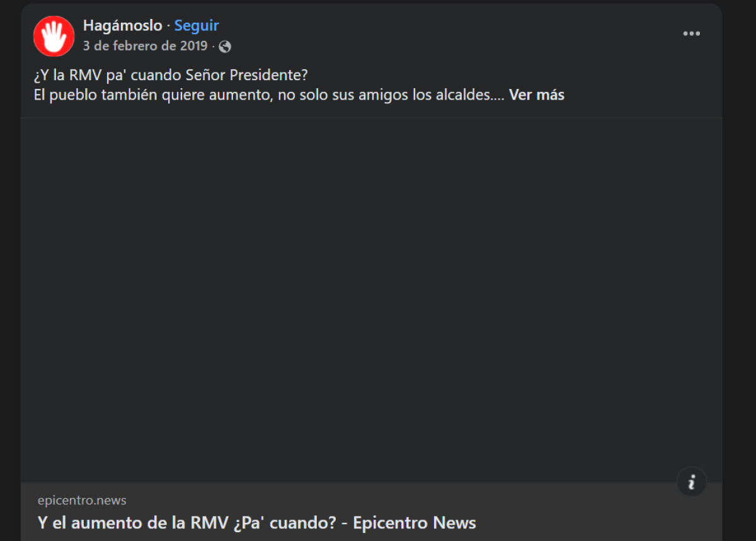This screenshot has width=756, height=541.
Task: Click the white hand inside the avatar
Action: click(x=55, y=37)
